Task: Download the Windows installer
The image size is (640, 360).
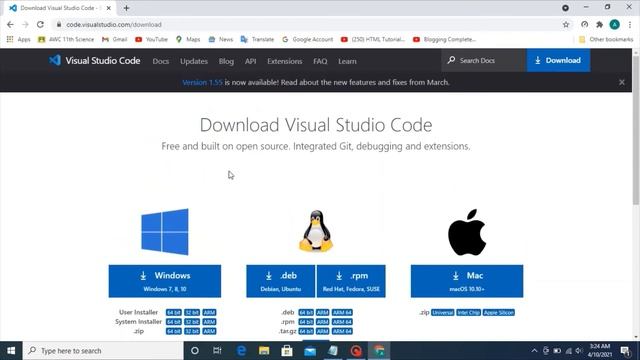Action: tap(165, 281)
